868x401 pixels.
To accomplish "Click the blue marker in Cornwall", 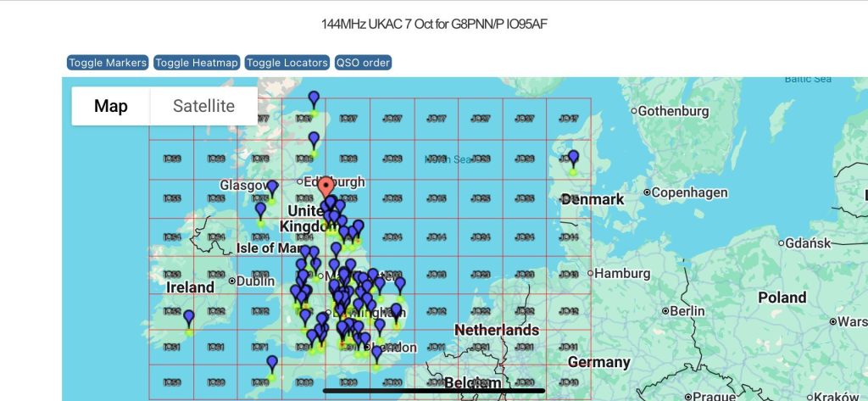I will point(271,364).
